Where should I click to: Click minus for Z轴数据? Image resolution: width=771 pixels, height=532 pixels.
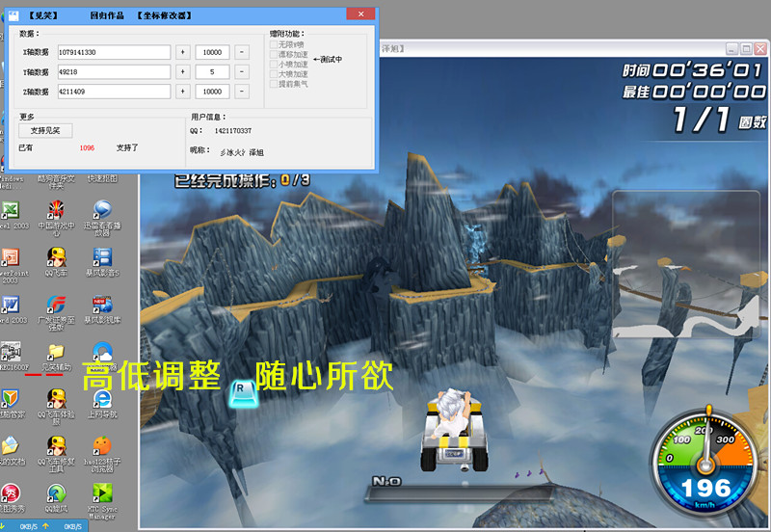pos(242,92)
